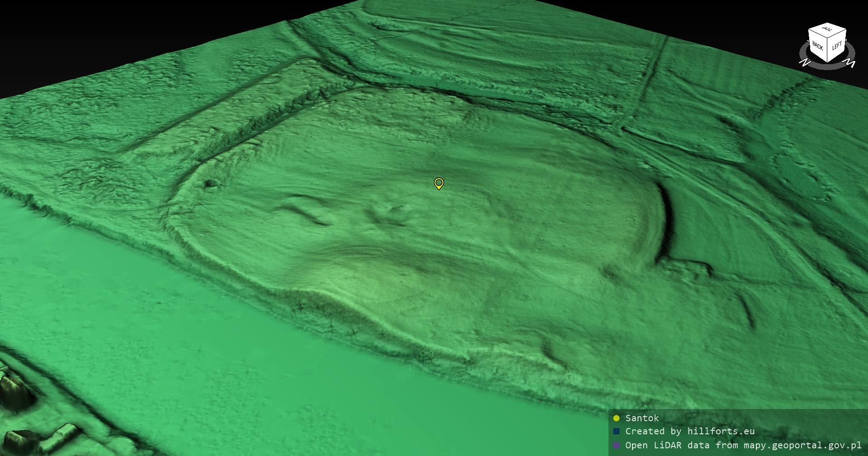This screenshot has height=456, width=868.
Task: Click the gray compass ring below the cube
Action: [827, 67]
